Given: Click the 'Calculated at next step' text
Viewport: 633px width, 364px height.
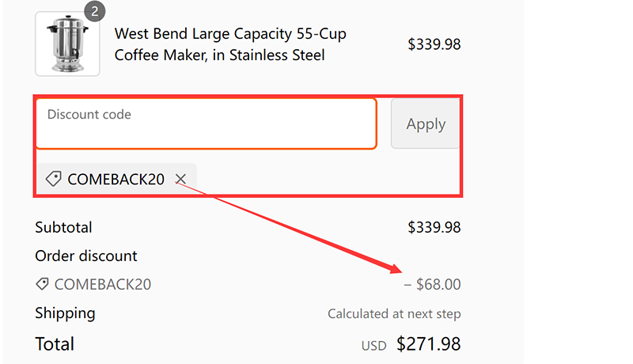Looking at the screenshot, I should click(x=394, y=314).
